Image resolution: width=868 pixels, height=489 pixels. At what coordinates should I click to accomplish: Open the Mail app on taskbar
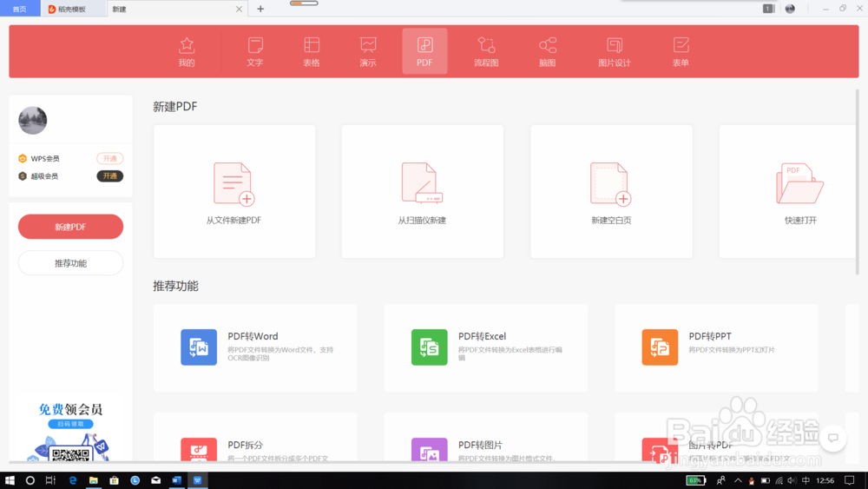tap(156, 480)
